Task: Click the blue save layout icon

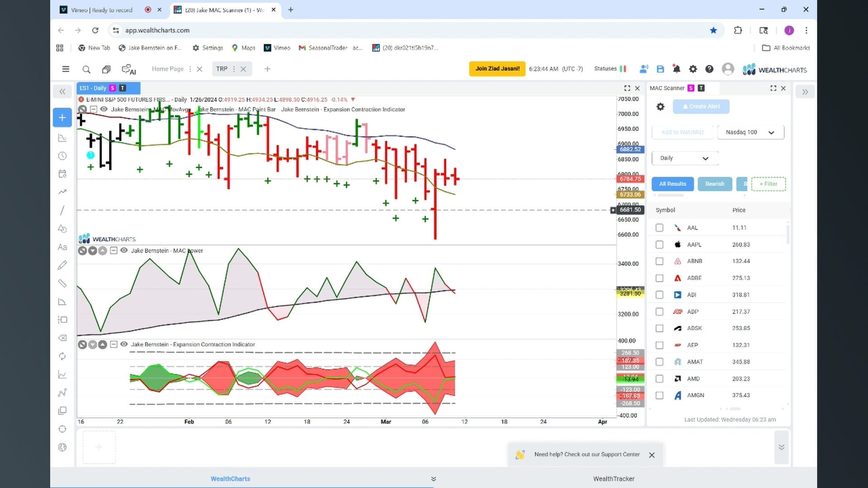Action: pyautogui.click(x=660, y=69)
